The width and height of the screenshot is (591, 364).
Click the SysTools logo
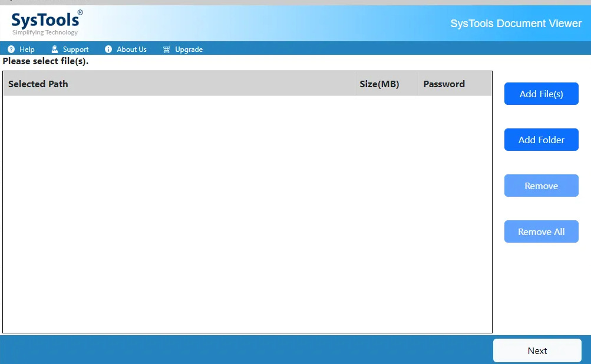pyautogui.click(x=47, y=23)
